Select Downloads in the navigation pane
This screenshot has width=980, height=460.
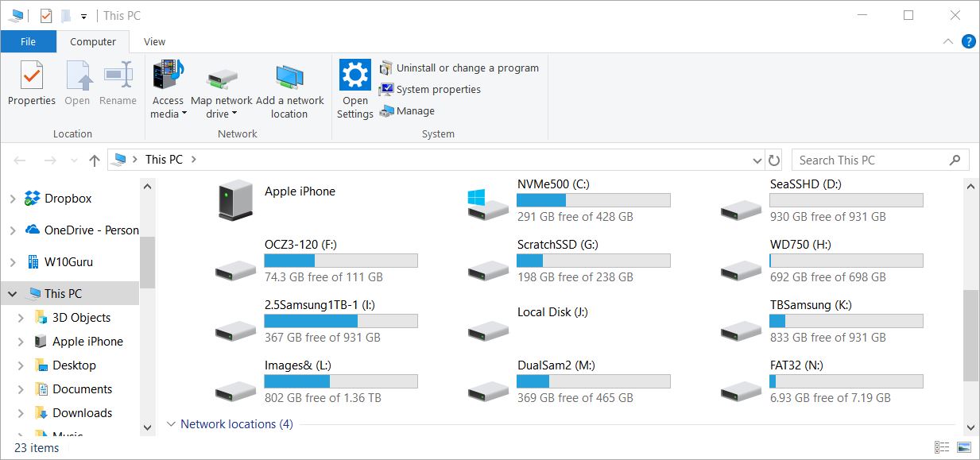83,413
